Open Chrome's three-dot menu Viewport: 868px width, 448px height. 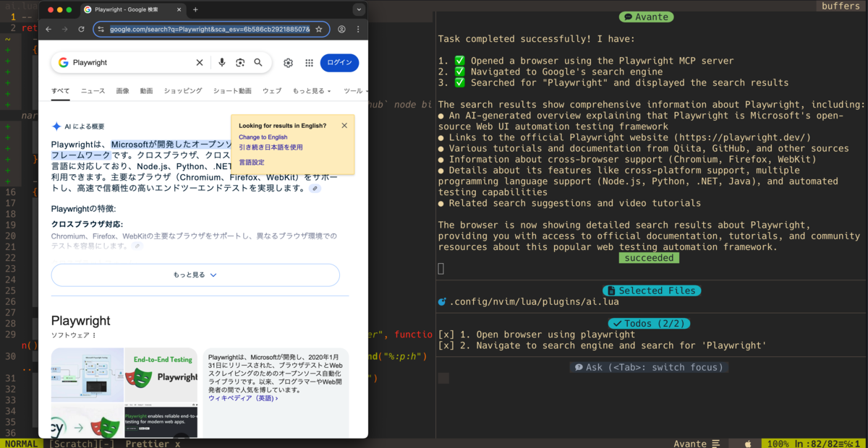(357, 29)
